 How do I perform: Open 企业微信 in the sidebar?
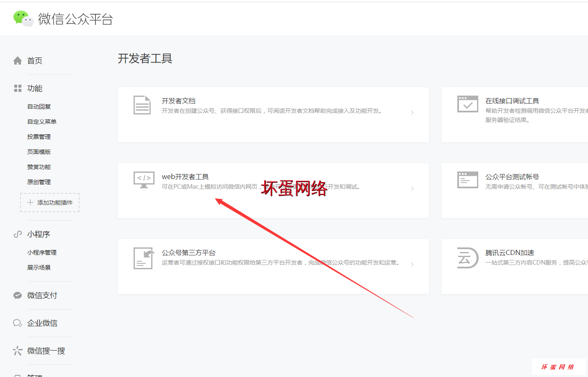pos(42,323)
